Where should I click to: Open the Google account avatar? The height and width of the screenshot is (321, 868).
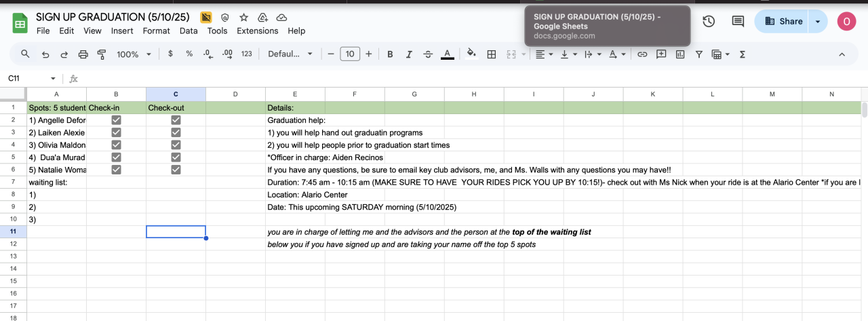coord(846,21)
